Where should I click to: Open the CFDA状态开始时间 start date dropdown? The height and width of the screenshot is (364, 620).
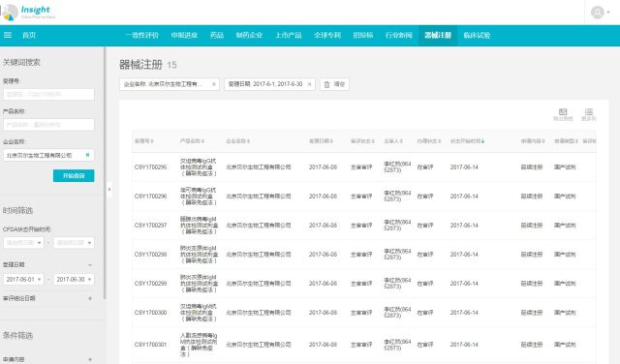point(23,243)
